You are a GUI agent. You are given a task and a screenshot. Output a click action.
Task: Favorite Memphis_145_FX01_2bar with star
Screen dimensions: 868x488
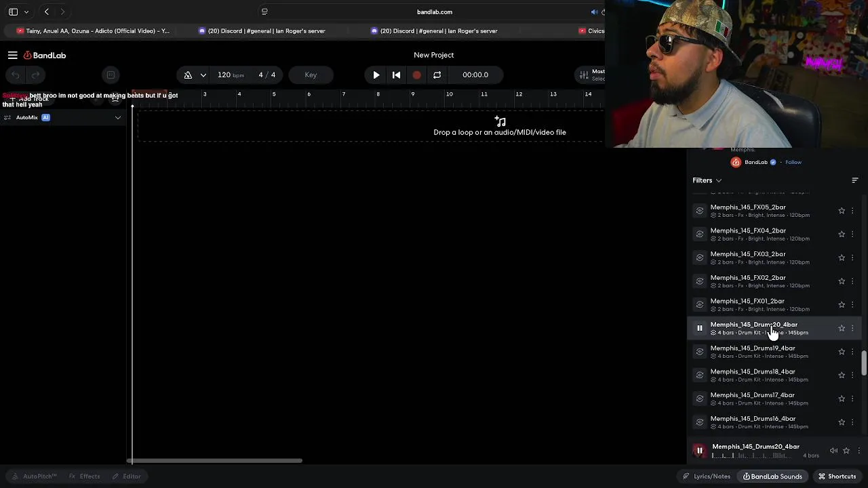coord(842,305)
